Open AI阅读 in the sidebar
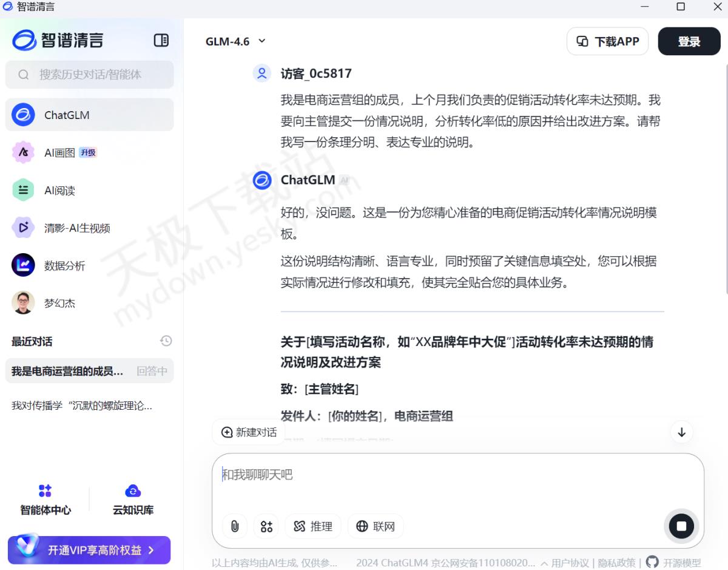 point(59,191)
